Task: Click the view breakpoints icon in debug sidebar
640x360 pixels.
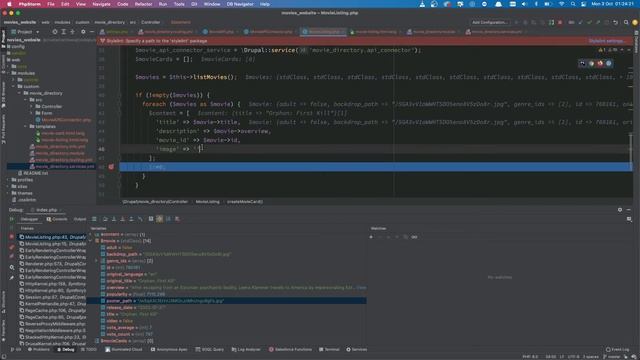Action: point(11,247)
